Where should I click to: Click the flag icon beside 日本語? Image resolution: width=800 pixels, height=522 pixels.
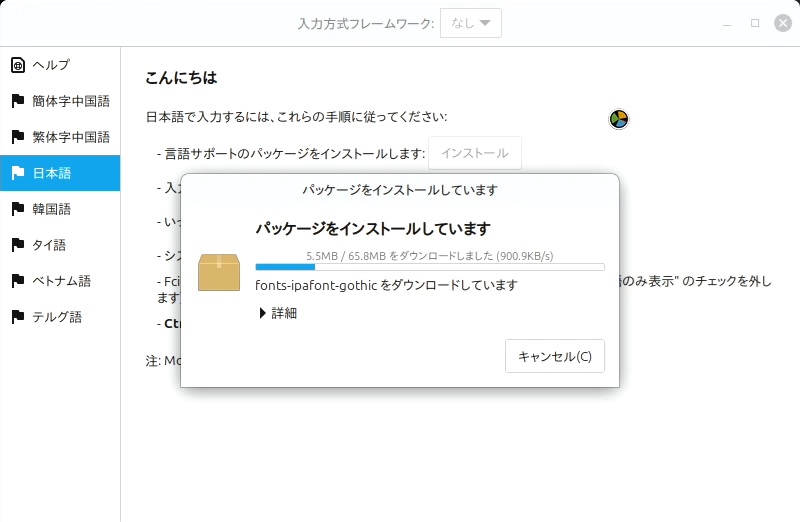tap(17, 173)
